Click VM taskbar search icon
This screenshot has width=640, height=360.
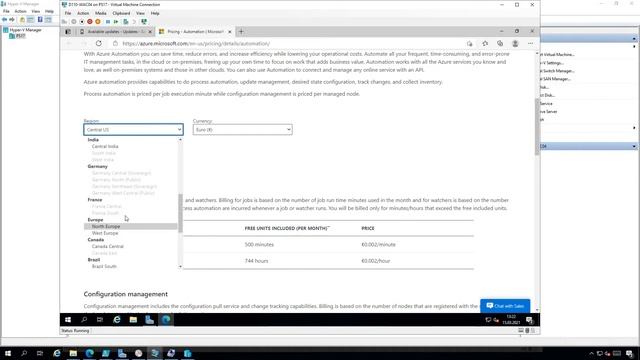click(84, 320)
